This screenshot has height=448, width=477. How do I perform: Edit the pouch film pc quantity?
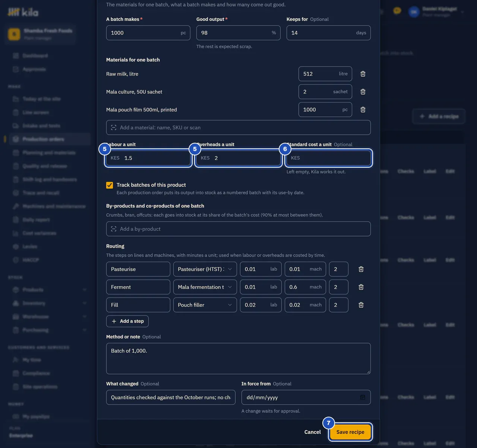pos(325,110)
